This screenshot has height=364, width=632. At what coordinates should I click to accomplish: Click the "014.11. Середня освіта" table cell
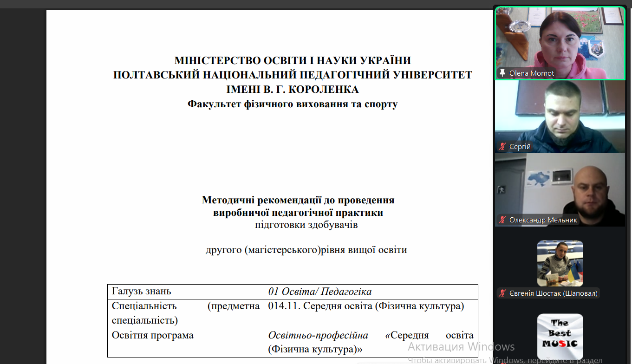366,306
